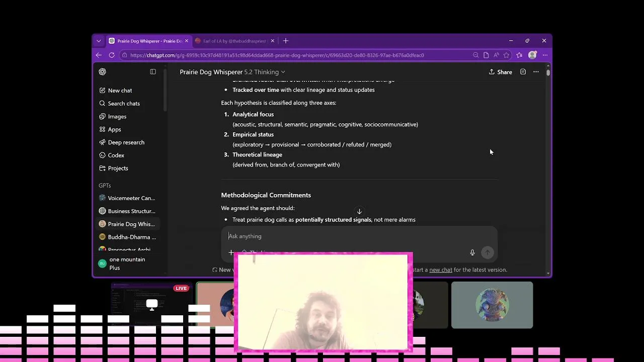Screen dimensions: 644x362
Task: Select the LIVE stream thumbnail
Action: (x=151, y=305)
